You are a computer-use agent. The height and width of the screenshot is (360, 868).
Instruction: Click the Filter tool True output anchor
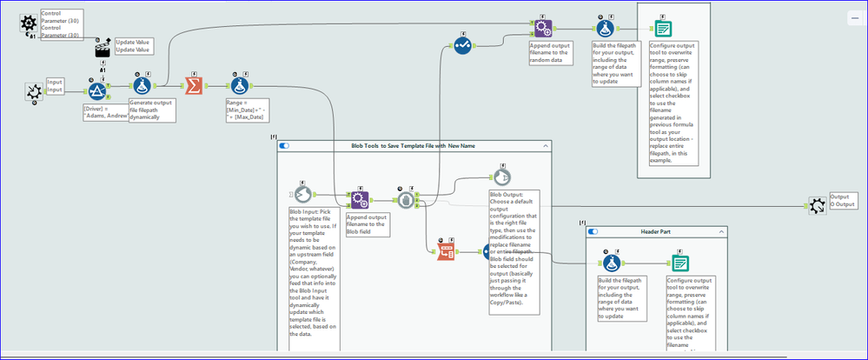coord(109,86)
